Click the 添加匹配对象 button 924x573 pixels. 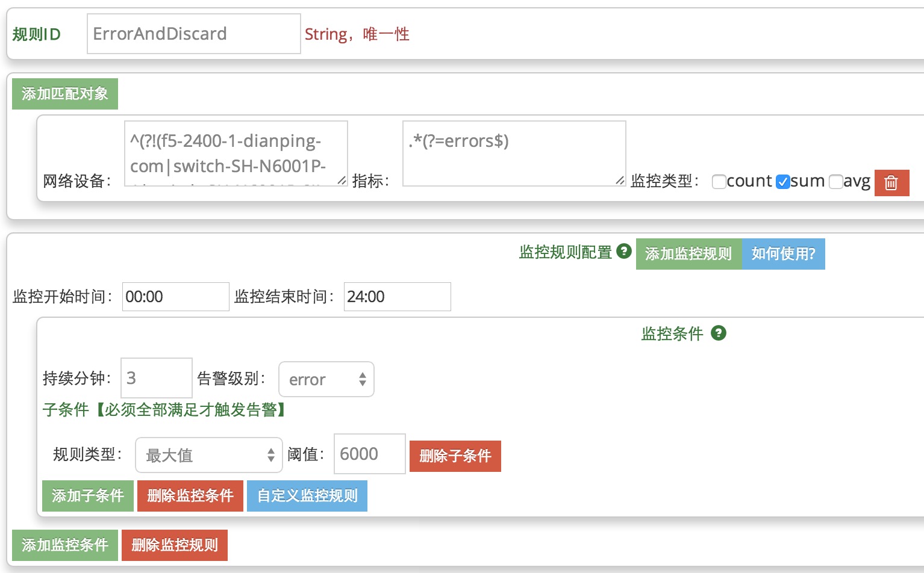pos(65,94)
